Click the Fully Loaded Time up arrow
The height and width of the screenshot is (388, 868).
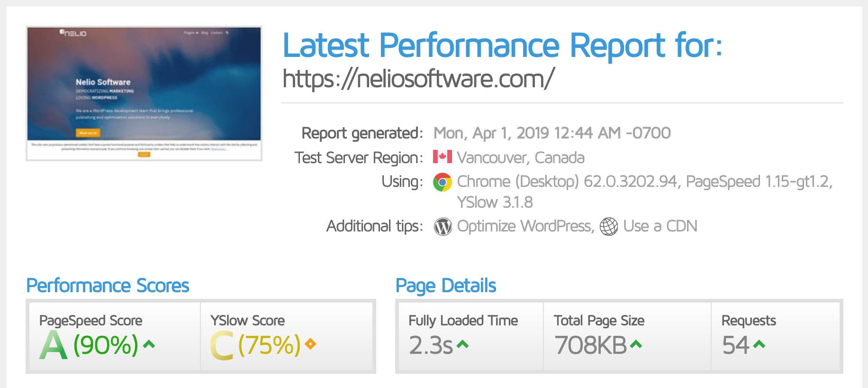[463, 344]
